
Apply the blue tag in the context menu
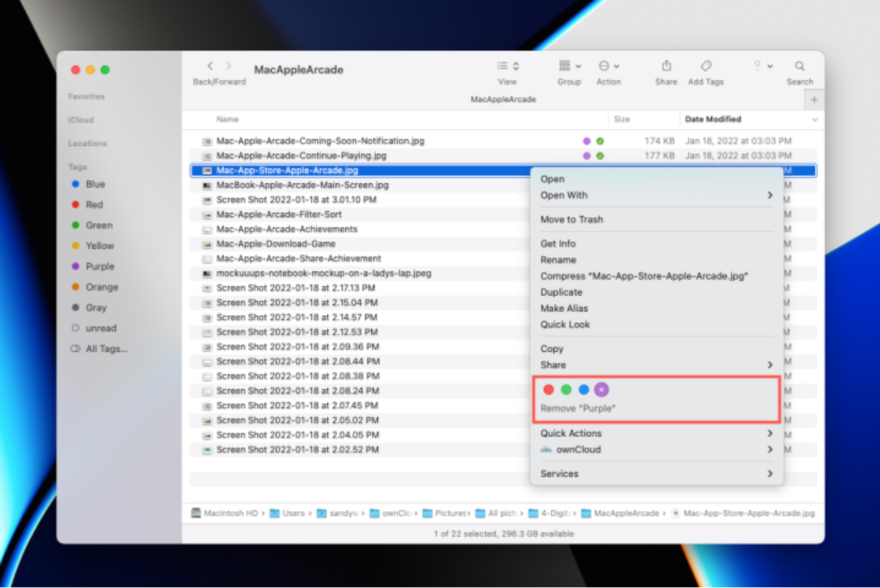point(584,389)
